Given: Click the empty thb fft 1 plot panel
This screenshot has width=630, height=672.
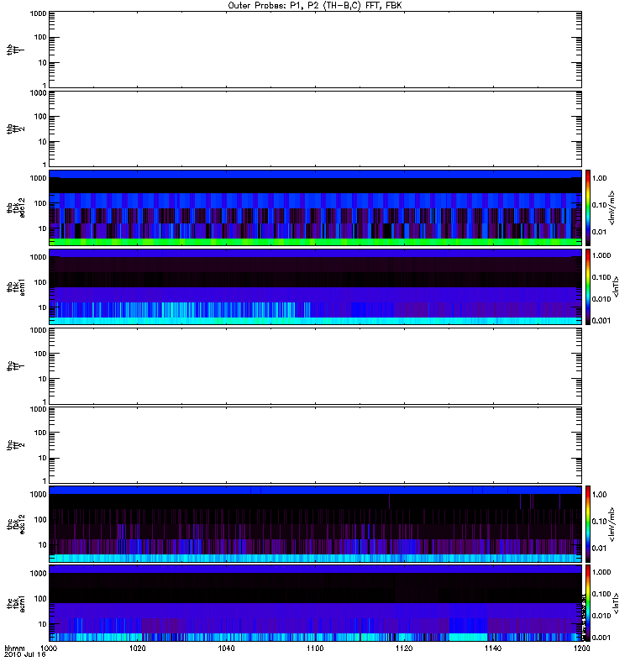Looking at the screenshot, I should (x=315, y=50).
